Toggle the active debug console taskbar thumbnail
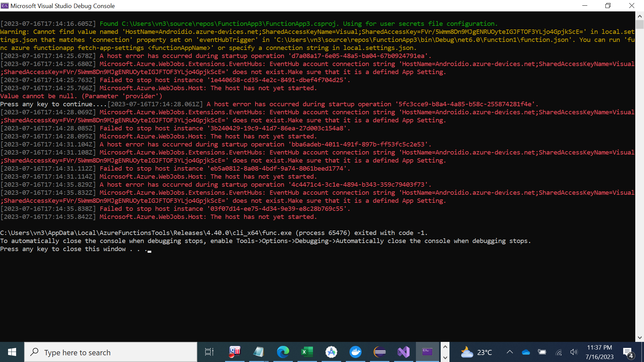Image resolution: width=644 pixels, height=362 pixels. pos(428,352)
